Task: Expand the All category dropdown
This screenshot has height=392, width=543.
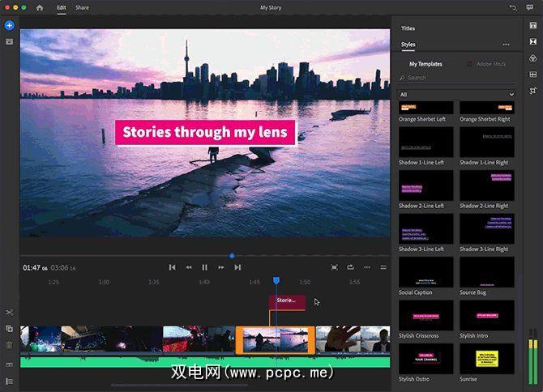Action: click(x=456, y=95)
